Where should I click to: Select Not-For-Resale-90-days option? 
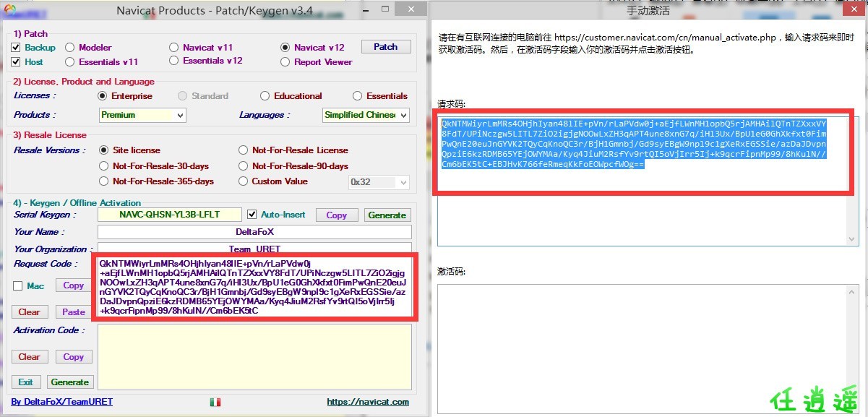coord(244,166)
